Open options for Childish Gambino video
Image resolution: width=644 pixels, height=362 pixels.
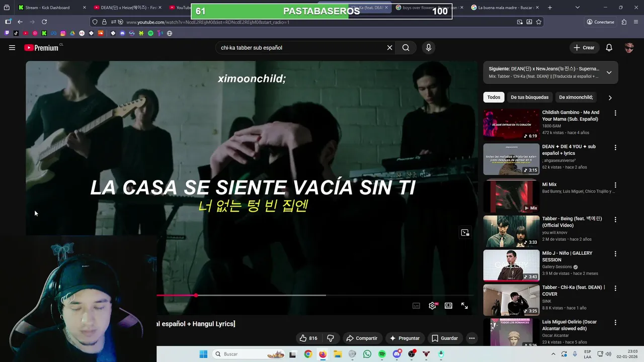(x=615, y=113)
